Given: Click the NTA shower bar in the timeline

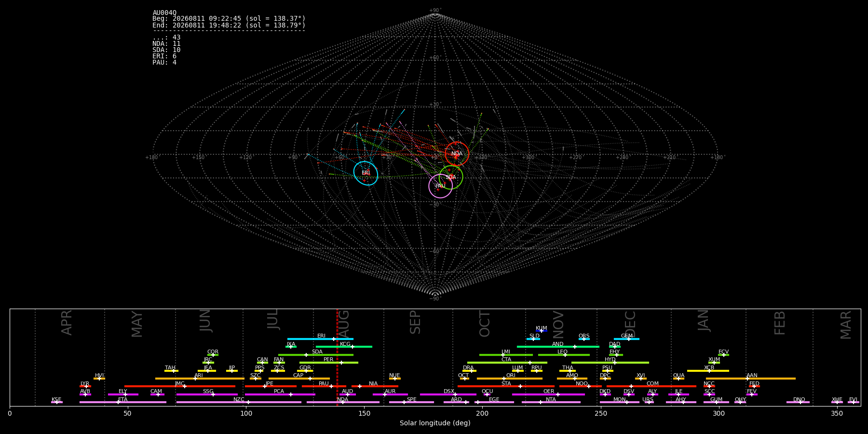Looking at the screenshot, I should pos(551,402).
